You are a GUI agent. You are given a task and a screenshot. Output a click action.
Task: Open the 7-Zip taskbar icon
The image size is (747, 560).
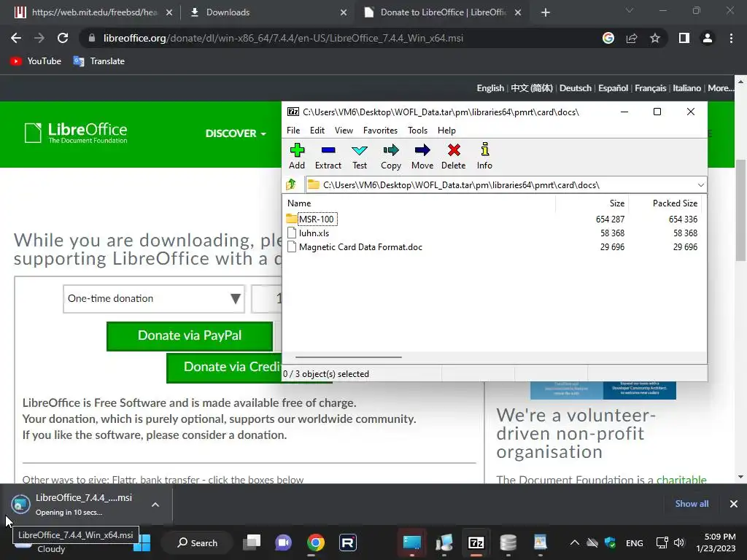coord(476,542)
